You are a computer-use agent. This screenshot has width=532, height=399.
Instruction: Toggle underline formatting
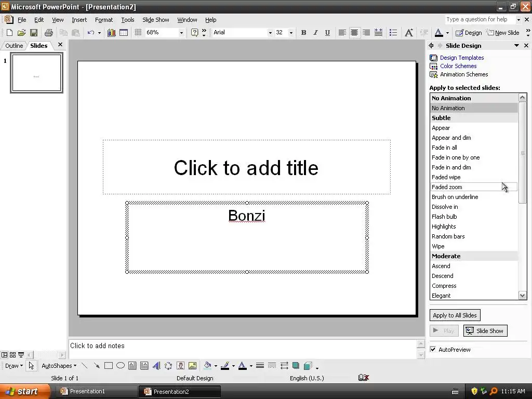tap(327, 33)
